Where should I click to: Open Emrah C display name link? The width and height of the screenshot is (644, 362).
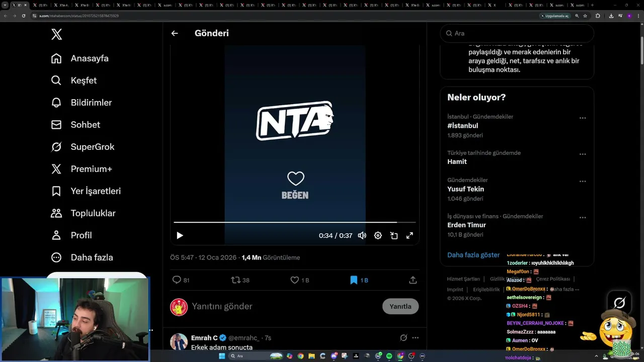point(204,338)
